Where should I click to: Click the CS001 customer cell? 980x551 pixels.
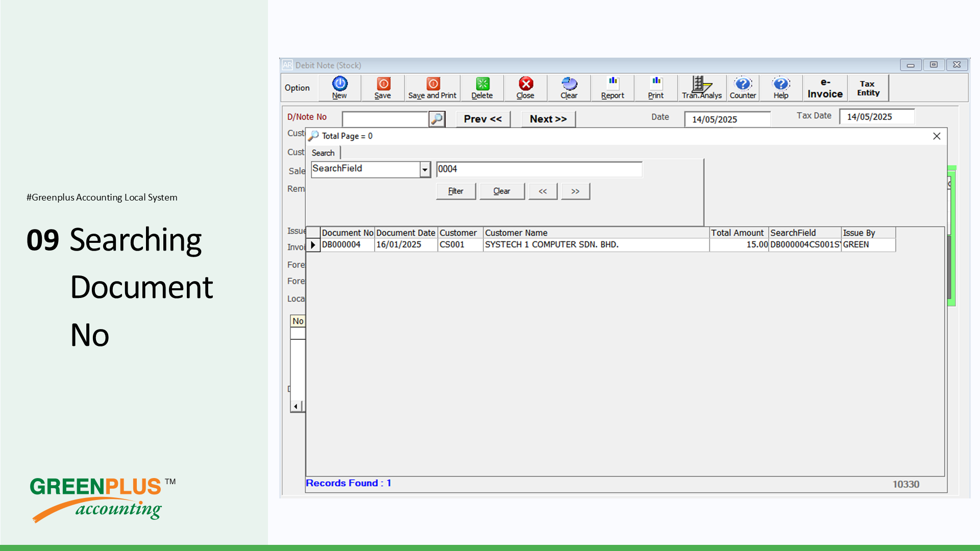tap(460, 245)
